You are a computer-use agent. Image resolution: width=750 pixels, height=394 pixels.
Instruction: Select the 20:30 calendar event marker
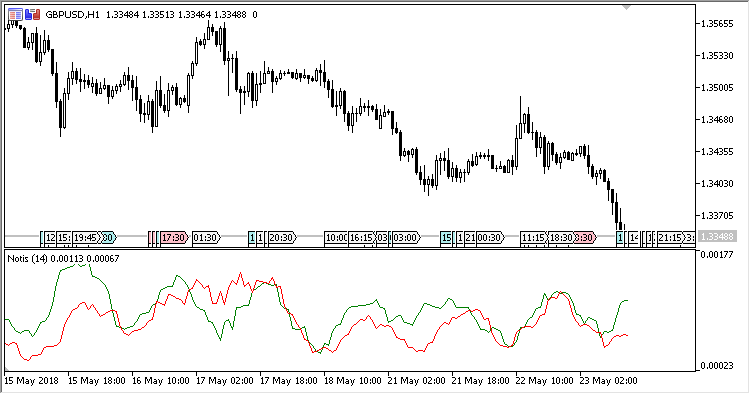tap(282, 238)
